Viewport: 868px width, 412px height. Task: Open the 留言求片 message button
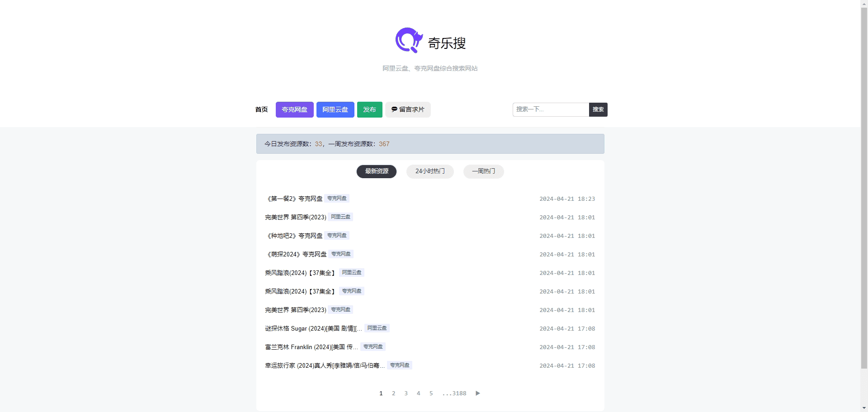[408, 109]
